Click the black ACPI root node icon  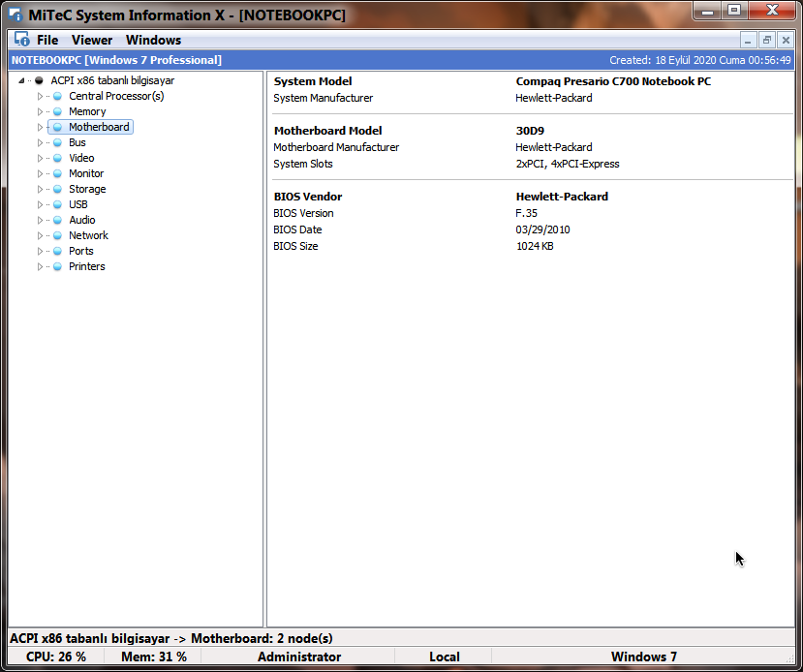[39, 80]
